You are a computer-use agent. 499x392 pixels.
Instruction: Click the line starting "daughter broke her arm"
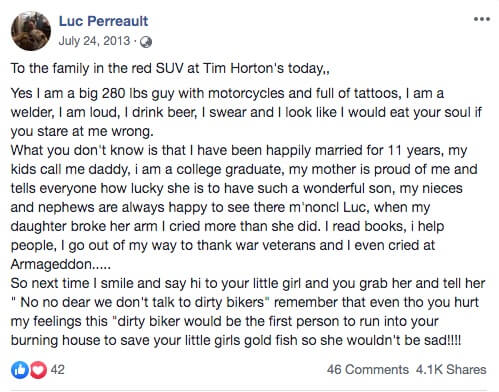227,226
